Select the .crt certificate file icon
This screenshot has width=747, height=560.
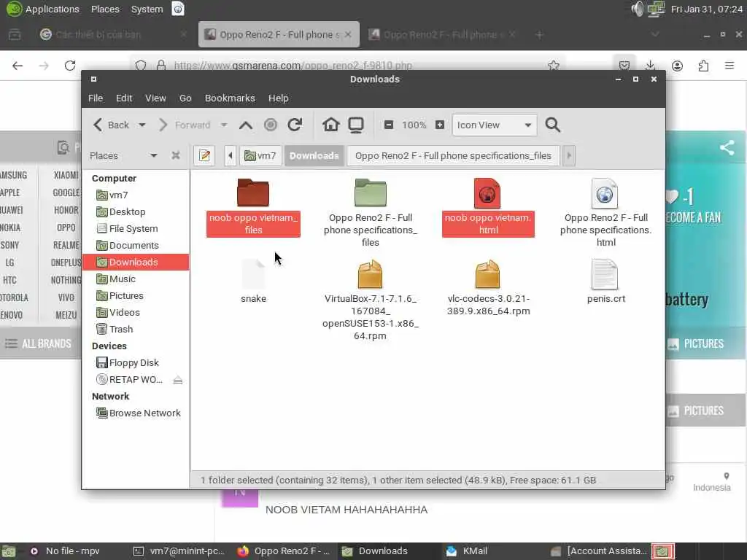pyautogui.click(x=605, y=274)
